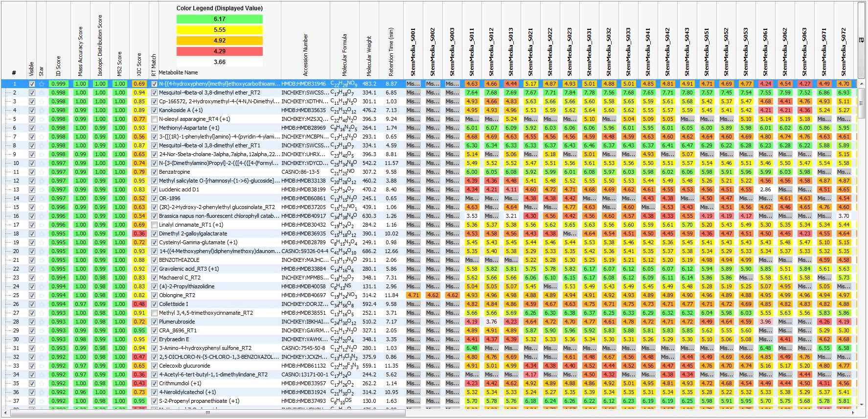
Task: Uncheck RT Match for Lucidenic acid D1
Action: click(154, 189)
